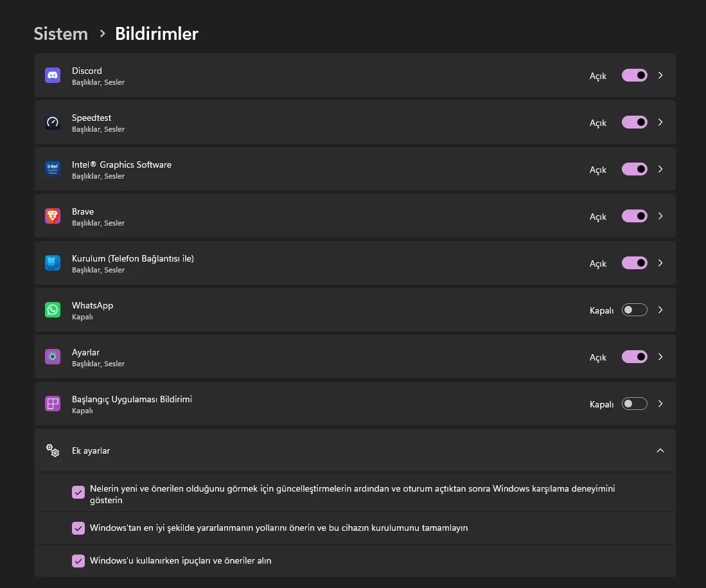Uncheck cihazın kurulumunu tamamlayın checkbox

78,528
